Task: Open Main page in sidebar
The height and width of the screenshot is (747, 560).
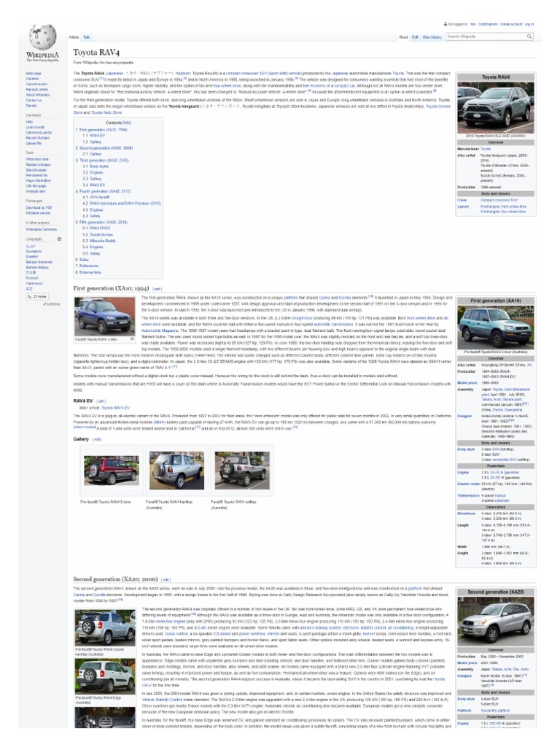Action: [x=34, y=74]
